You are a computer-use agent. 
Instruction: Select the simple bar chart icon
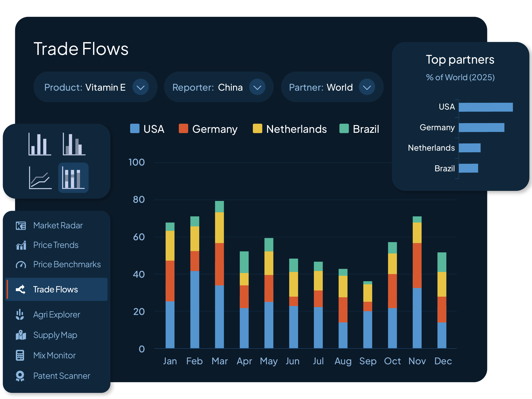point(40,144)
